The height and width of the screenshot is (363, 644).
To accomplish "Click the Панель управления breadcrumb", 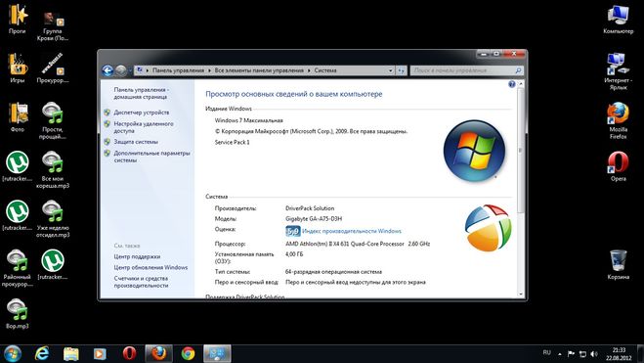I will pos(178,70).
